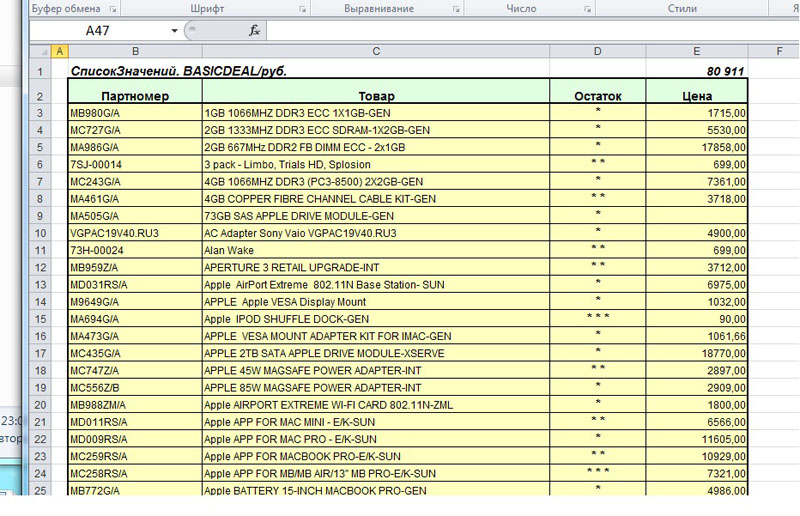Click product Apple IPOD SHUFFLE DOCK-GEN

coord(376,319)
